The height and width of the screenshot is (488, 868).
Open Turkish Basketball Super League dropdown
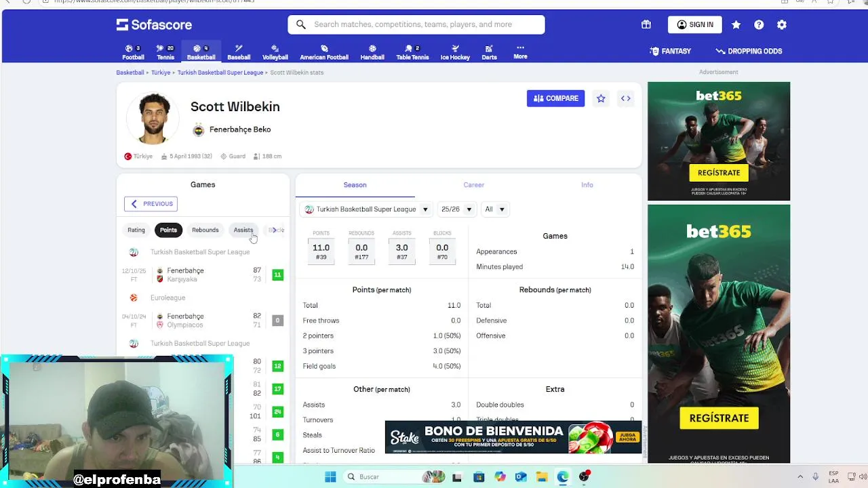coord(367,209)
